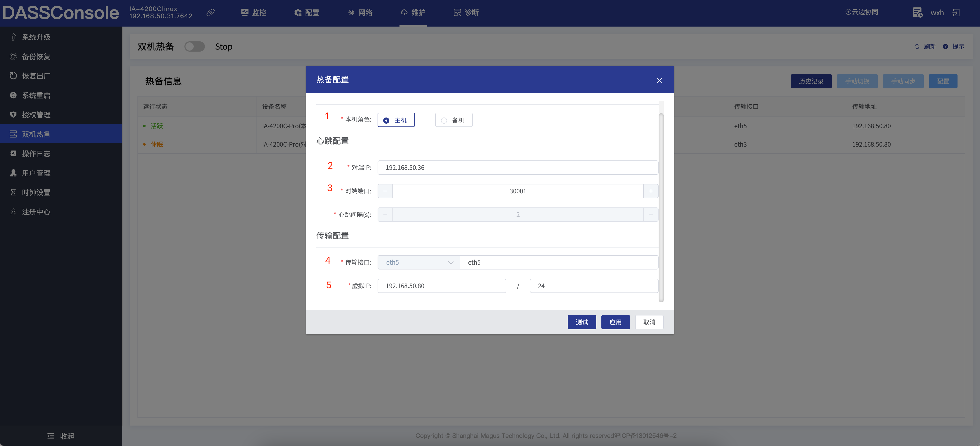The image size is (980, 446).
Task: Click the 时钟设置 hourglass icon
Action: click(x=13, y=192)
